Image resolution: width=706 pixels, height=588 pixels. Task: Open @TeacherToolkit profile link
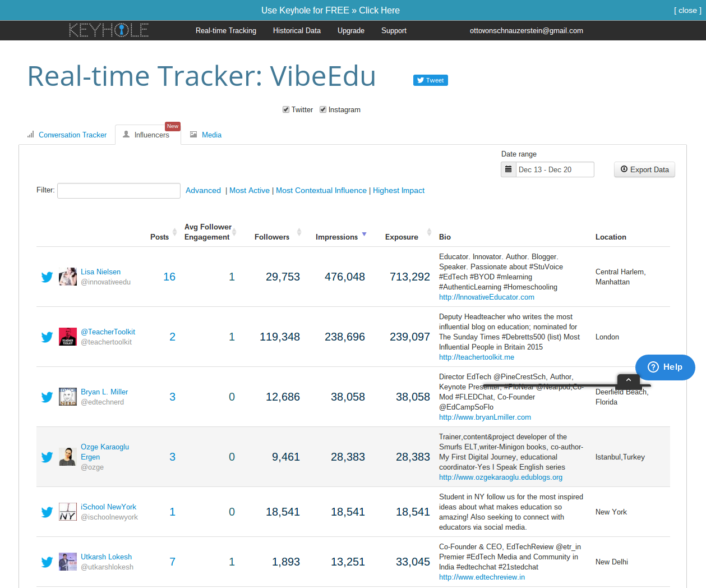pyautogui.click(x=108, y=332)
